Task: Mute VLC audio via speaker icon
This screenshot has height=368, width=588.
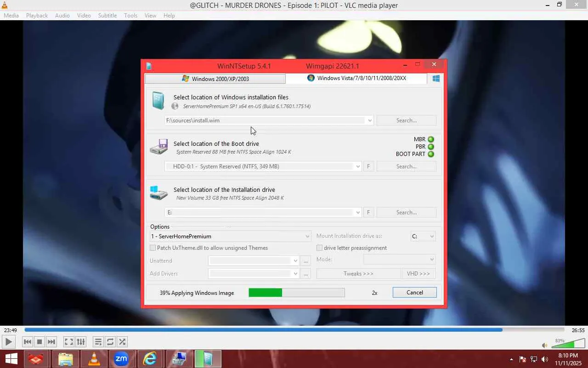Action: (x=544, y=345)
